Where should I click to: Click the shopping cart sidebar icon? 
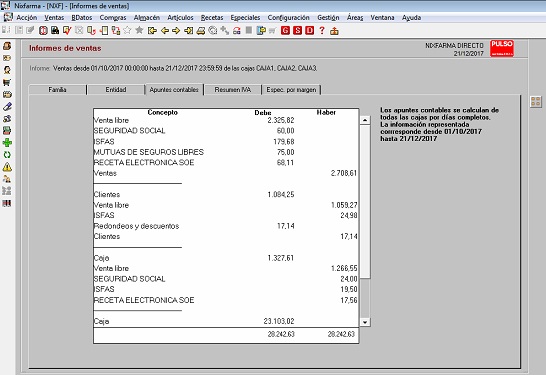coord(7,83)
